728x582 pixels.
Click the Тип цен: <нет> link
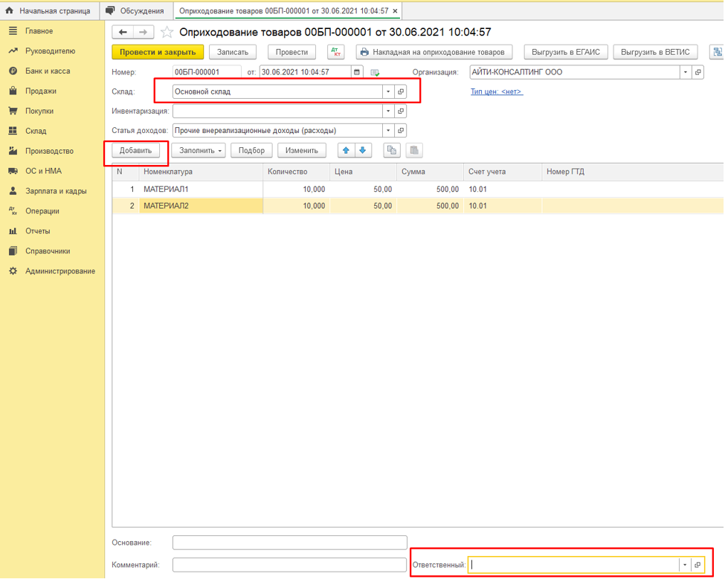[x=496, y=91]
